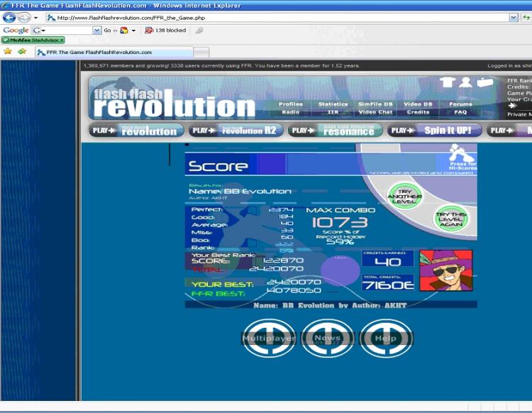
Task: Open the Forums menu link
Action: pyautogui.click(x=460, y=104)
